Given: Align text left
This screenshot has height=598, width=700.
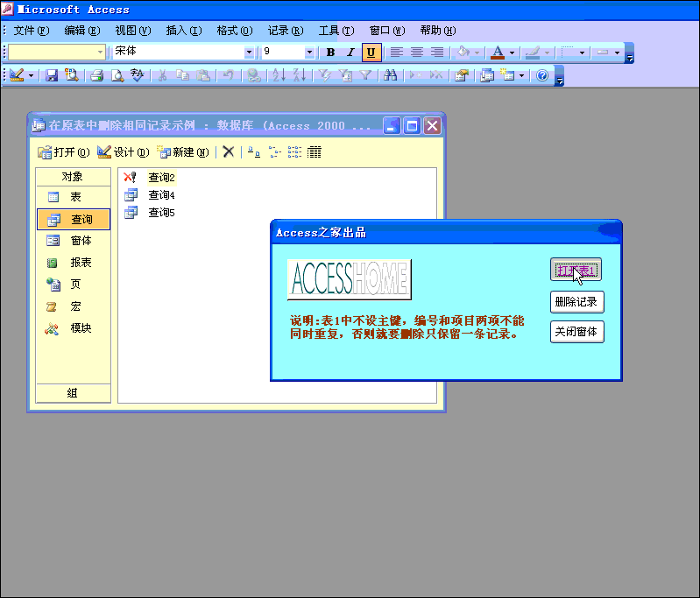Looking at the screenshot, I should 396,53.
